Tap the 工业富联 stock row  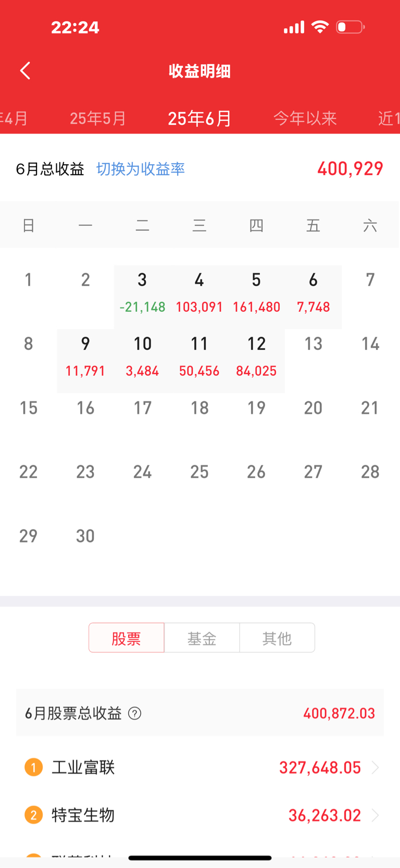[x=156, y=767]
